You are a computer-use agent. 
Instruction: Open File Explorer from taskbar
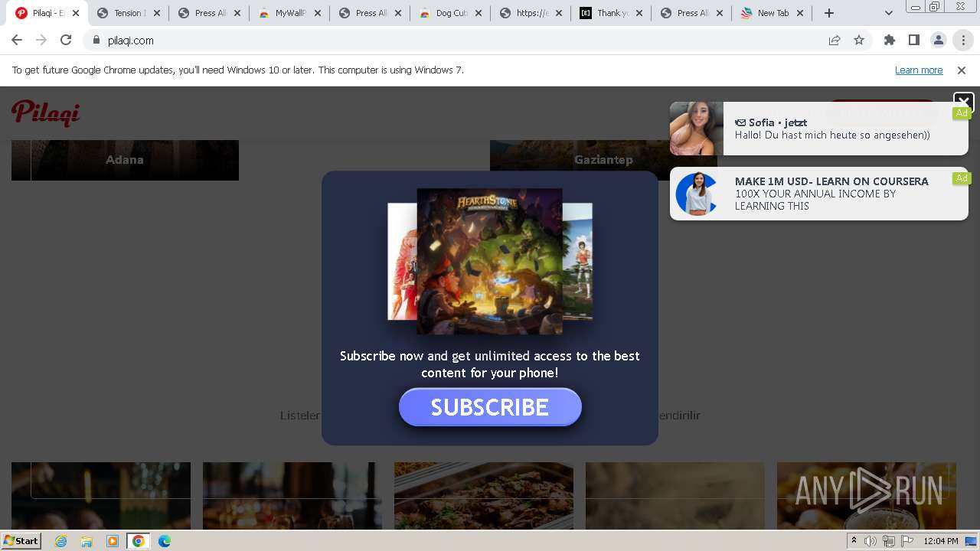point(87,541)
